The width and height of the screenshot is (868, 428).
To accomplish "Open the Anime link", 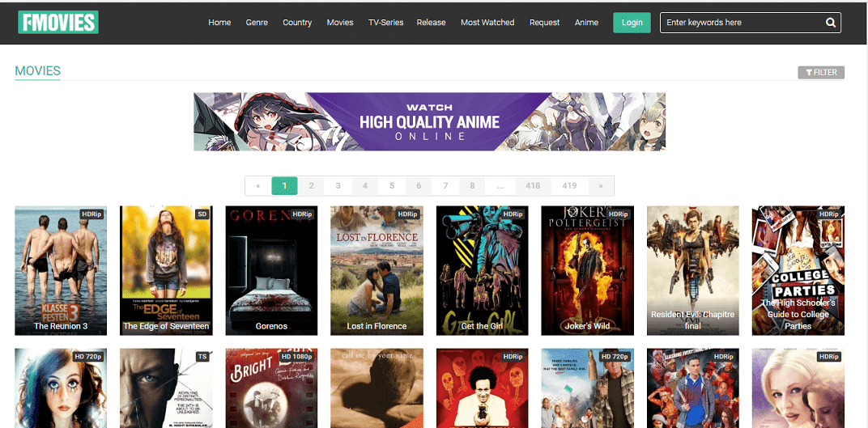I will click(586, 23).
